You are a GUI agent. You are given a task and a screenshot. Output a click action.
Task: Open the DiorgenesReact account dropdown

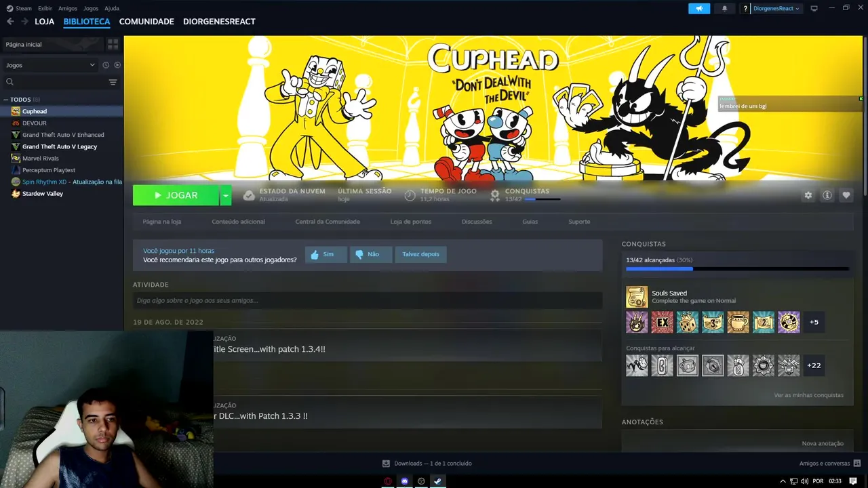coord(776,9)
